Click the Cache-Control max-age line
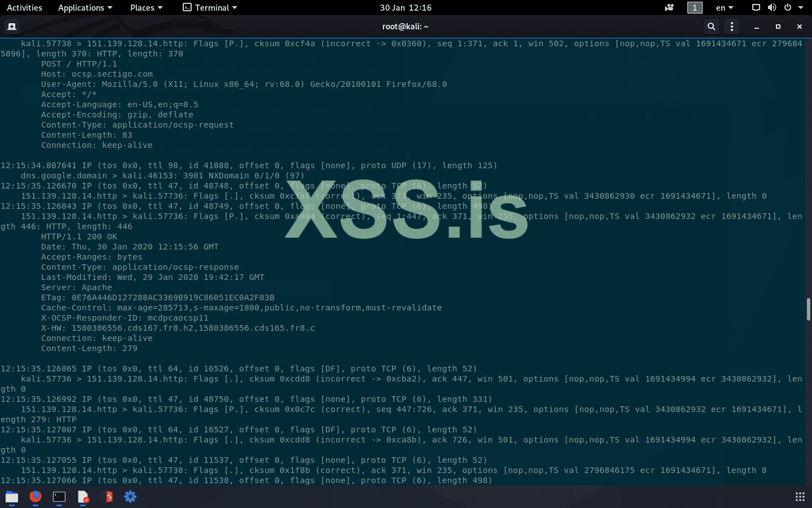Viewport: 812px width, 508px height. tap(241, 308)
